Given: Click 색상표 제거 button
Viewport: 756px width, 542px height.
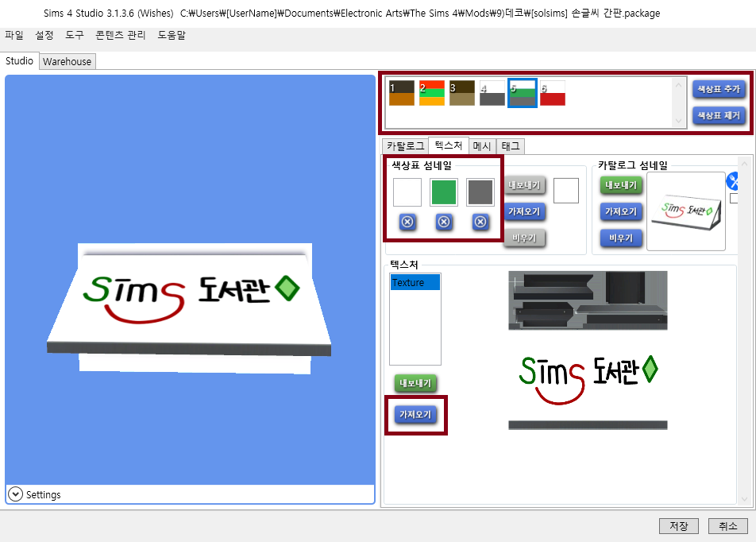Looking at the screenshot, I should coord(719,115).
